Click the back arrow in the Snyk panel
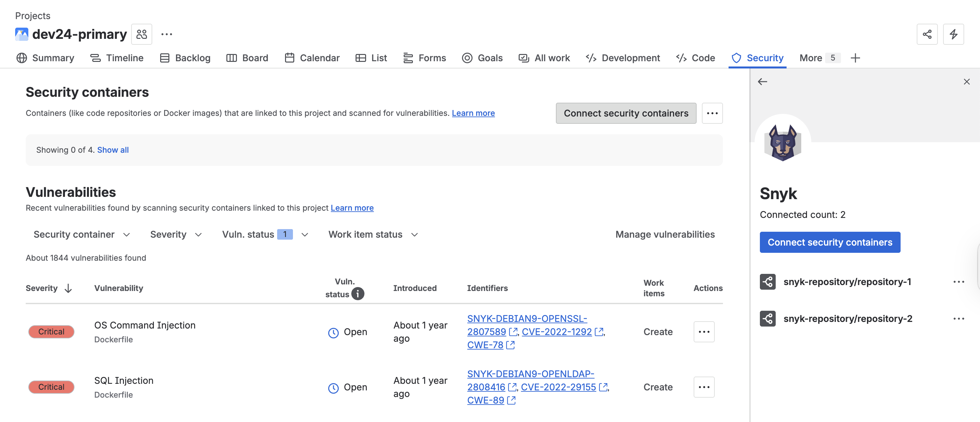 pyautogui.click(x=763, y=81)
